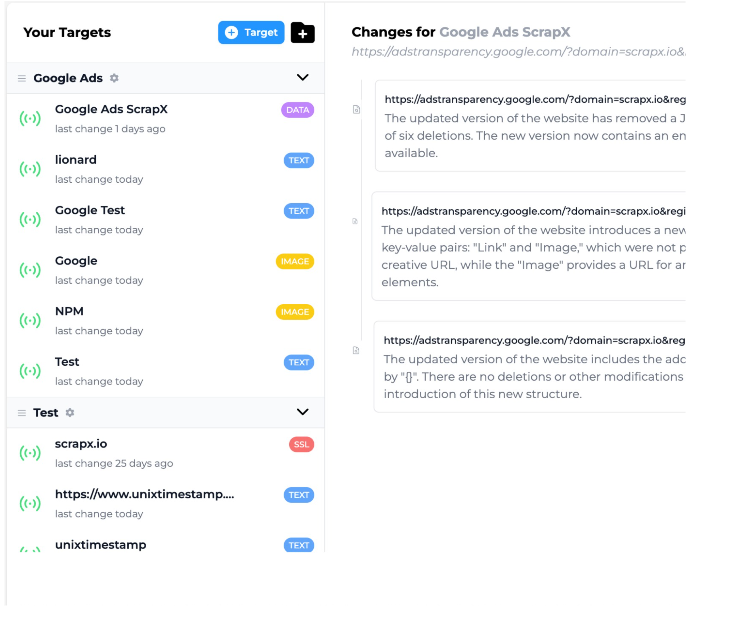This screenshot has width=734, height=622.
Task: Select the https://www.unixtimestamp target
Action: 144,494
